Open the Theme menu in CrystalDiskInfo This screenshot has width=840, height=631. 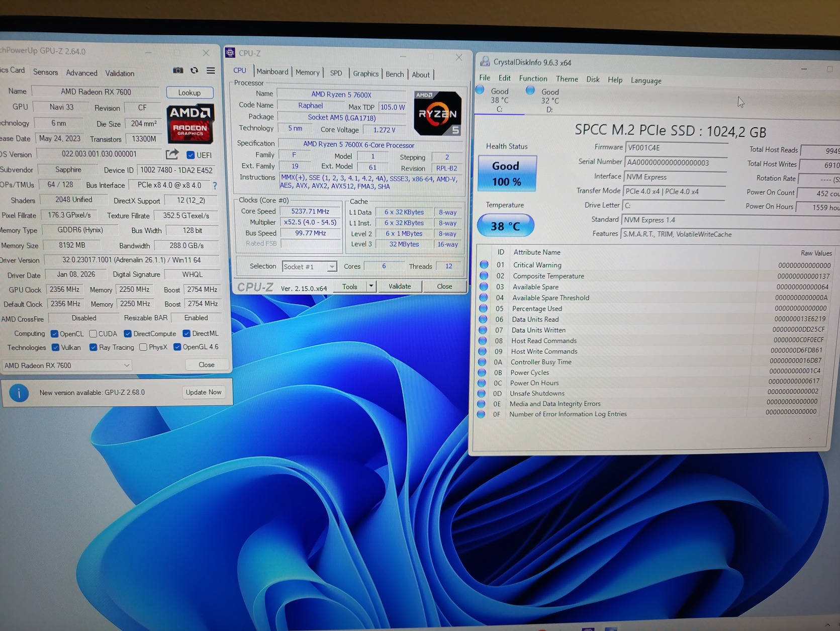click(x=567, y=79)
